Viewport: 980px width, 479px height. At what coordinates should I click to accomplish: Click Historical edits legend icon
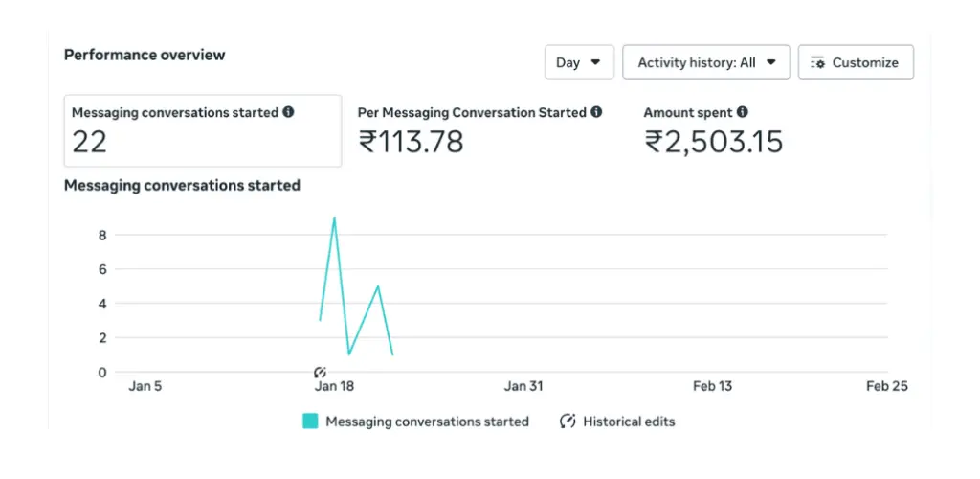(x=568, y=421)
